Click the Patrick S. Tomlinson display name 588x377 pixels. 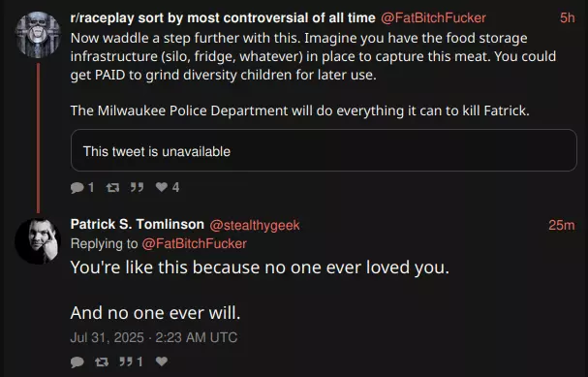click(138, 224)
